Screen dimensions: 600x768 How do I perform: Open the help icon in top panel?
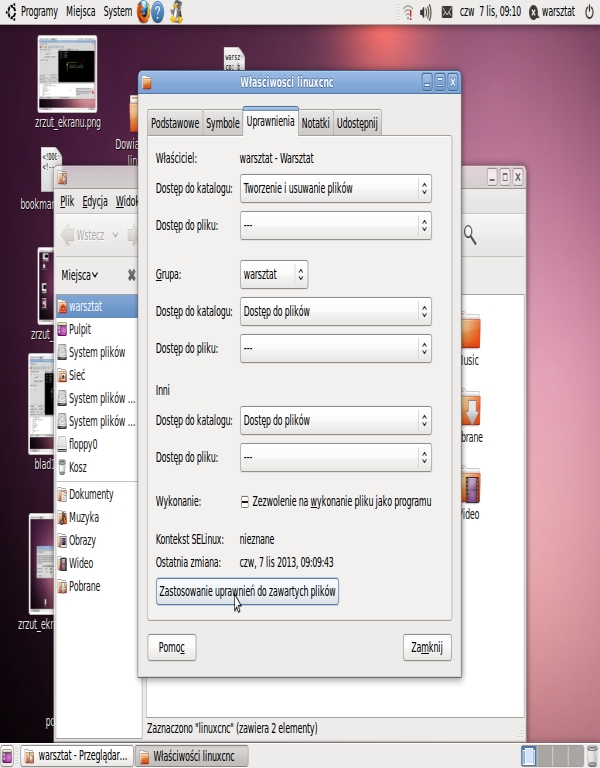pos(158,11)
